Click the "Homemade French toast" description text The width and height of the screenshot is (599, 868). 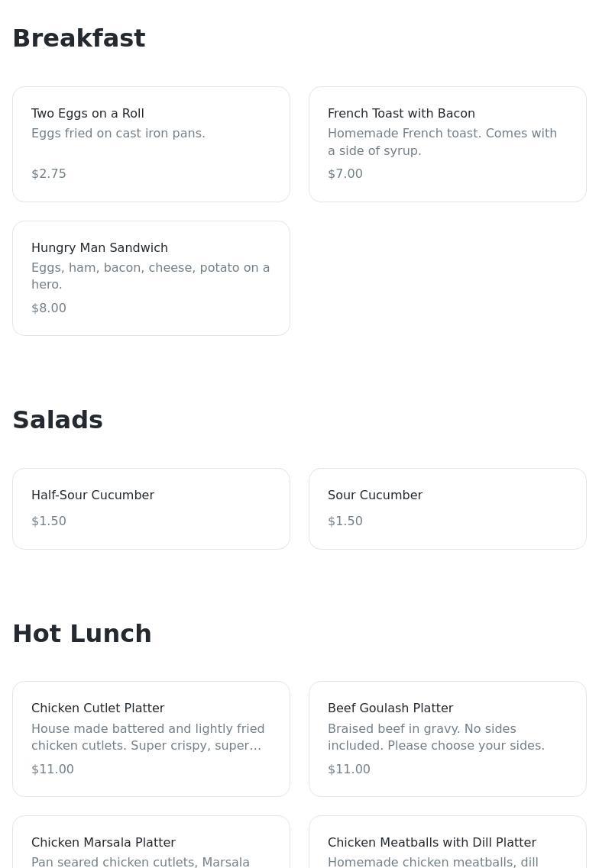442,142
